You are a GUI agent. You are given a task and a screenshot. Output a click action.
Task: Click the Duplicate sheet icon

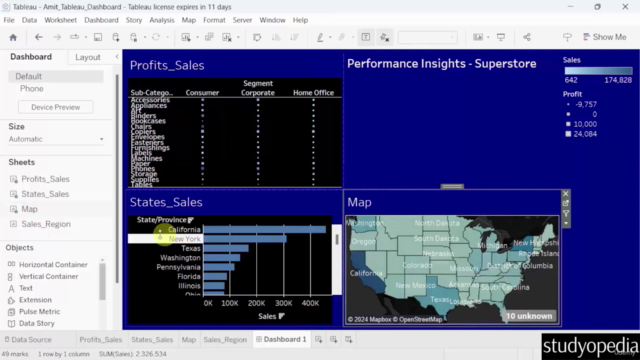[x=209, y=37]
